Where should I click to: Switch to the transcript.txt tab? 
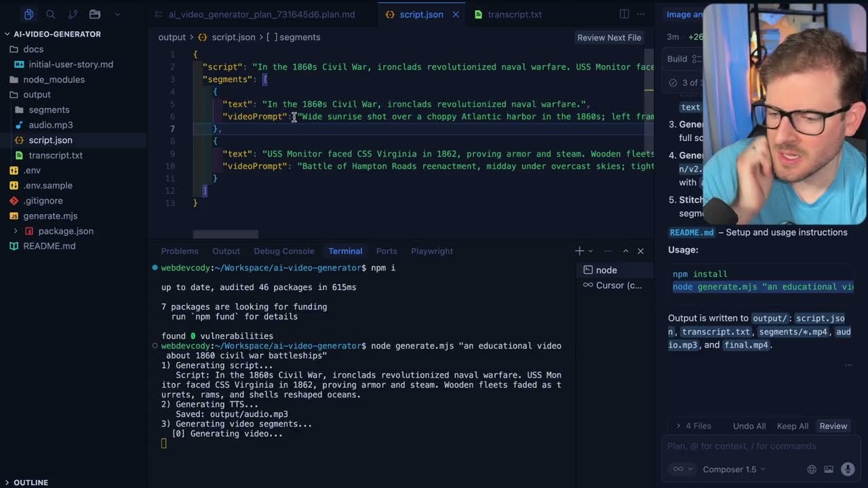point(514,14)
